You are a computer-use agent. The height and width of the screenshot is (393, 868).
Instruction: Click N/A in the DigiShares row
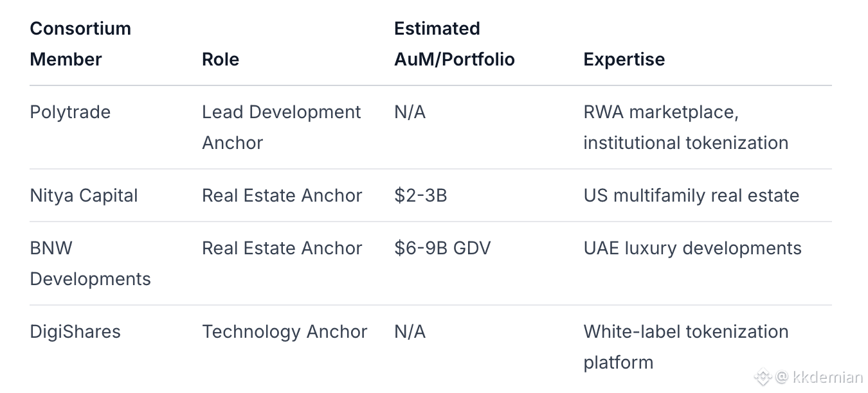tap(410, 331)
